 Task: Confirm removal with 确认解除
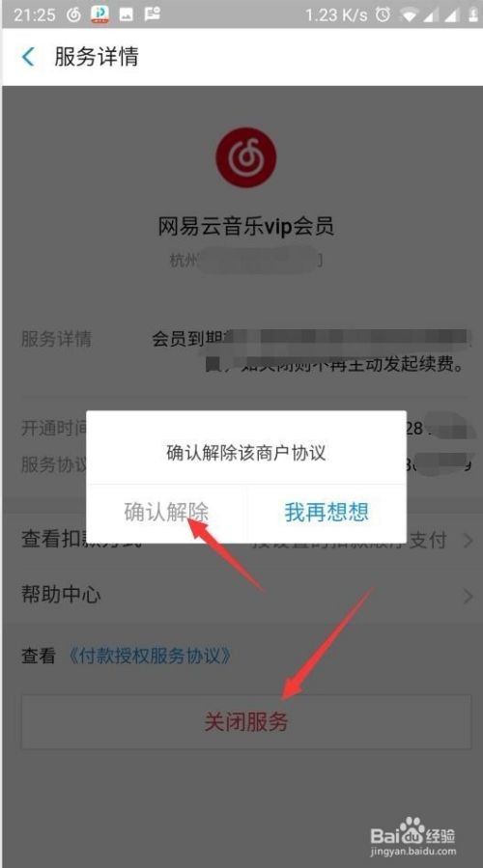[x=166, y=512]
